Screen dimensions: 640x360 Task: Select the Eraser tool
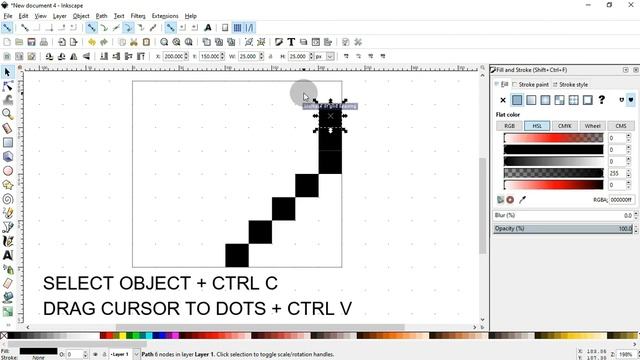pyautogui.click(x=7, y=283)
